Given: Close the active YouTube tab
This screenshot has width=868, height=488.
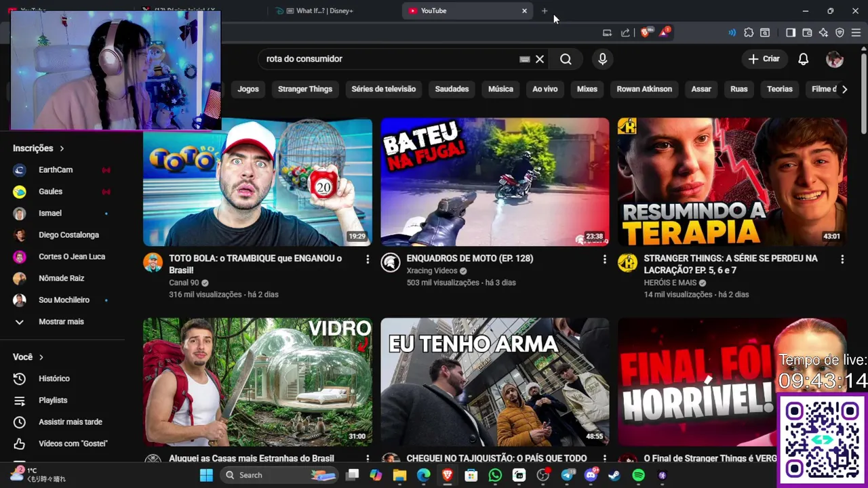Looking at the screenshot, I should [524, 11].
